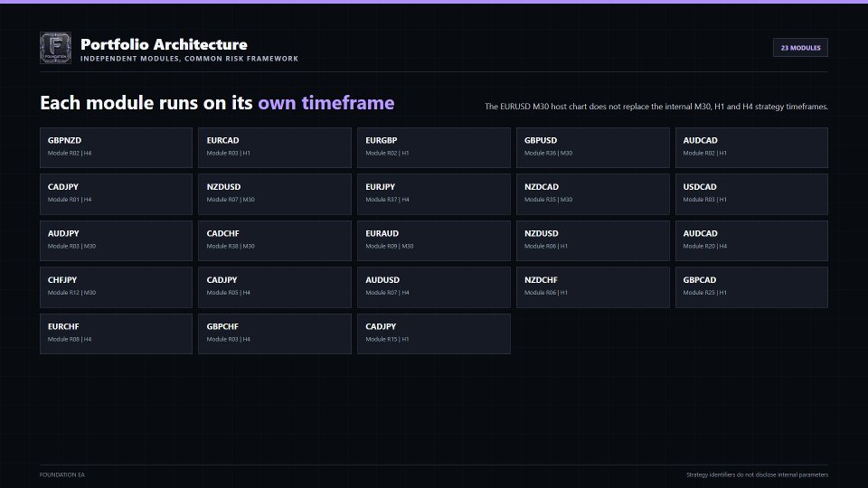The image size is (868, 488).
Task: Click the 23 MODULES badge
Action: (800, 48)
